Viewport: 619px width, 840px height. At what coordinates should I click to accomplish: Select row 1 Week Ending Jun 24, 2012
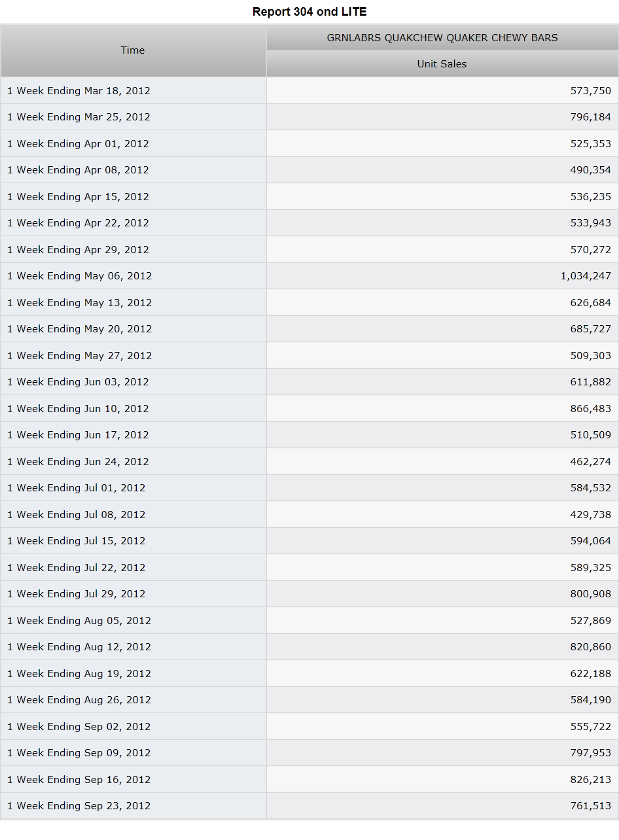click(x=309, y=462)
